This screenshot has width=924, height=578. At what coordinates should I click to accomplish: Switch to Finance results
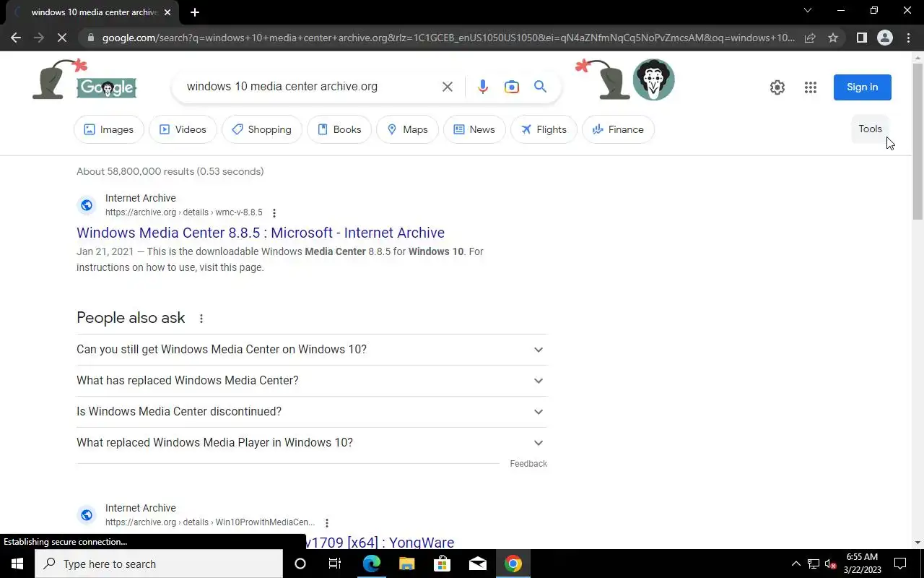(618, 129)
